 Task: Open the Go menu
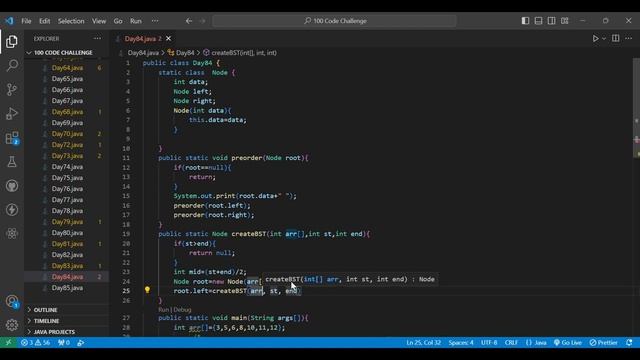[118, 21]
